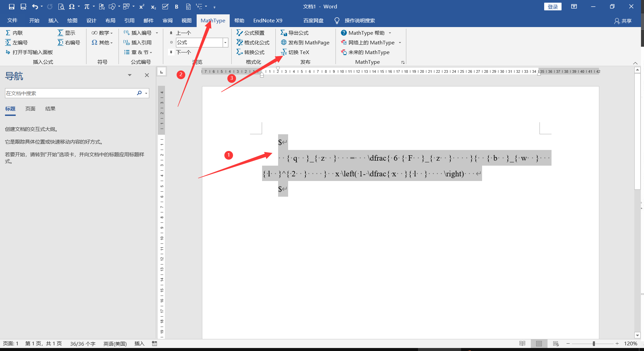The height and width of the screenshot is (351, 644).
Task: Click 切换 TeX toggle button
Action: click(295, 52)
